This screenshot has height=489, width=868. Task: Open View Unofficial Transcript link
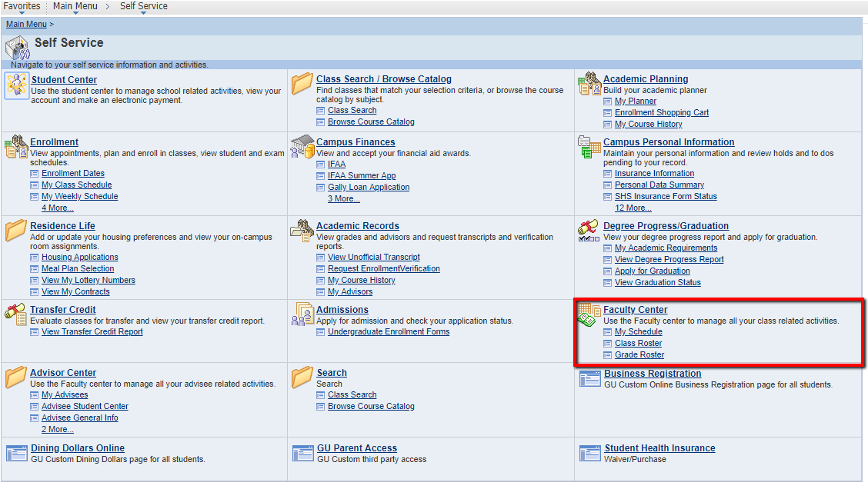[x=374, y=258]
